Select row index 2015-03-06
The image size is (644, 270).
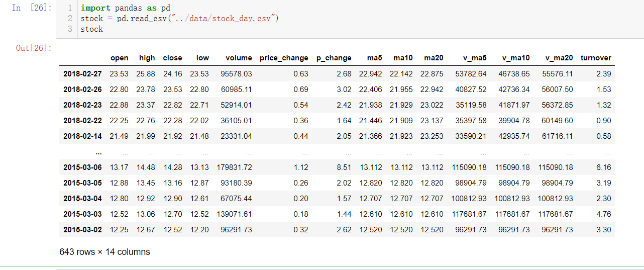pos(82,167)
